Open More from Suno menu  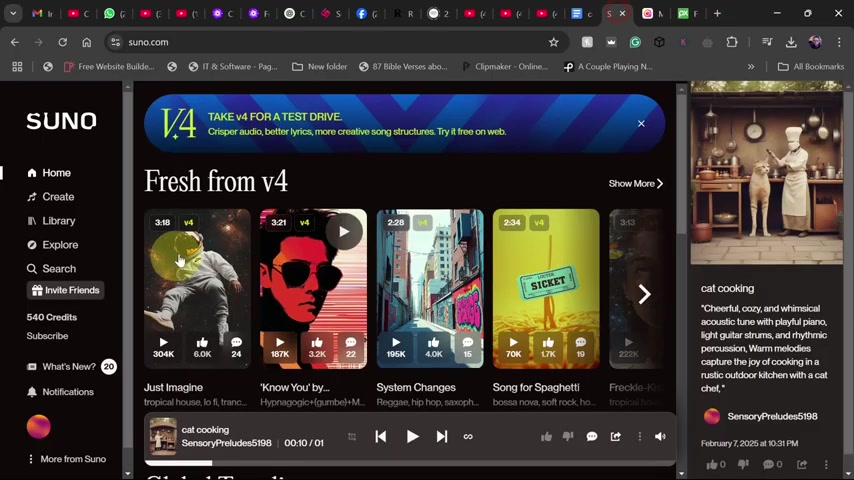tap(66, 459)
